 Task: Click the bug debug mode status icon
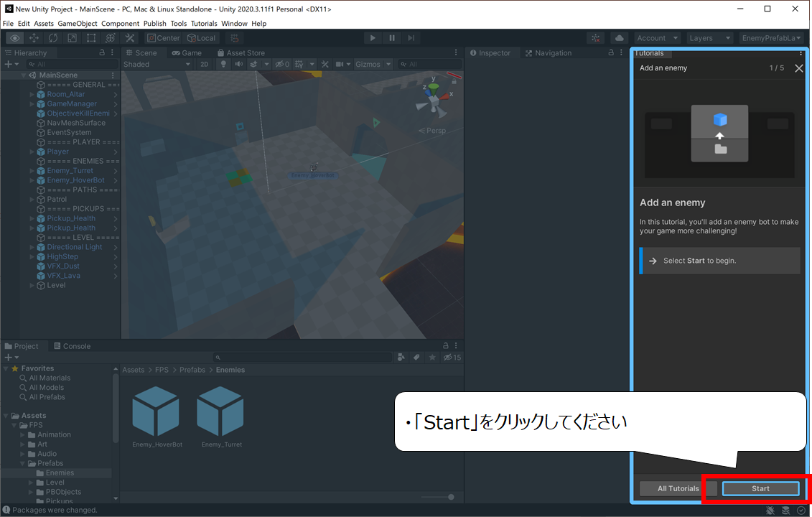pyautogui.click(x=770, y=511)
